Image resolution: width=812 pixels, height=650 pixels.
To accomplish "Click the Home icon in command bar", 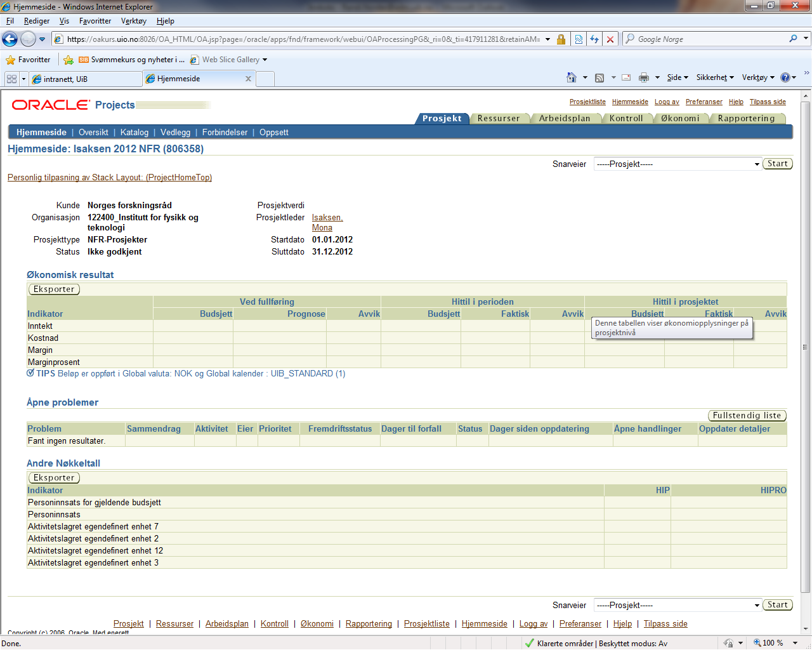I will click(572, 77).
